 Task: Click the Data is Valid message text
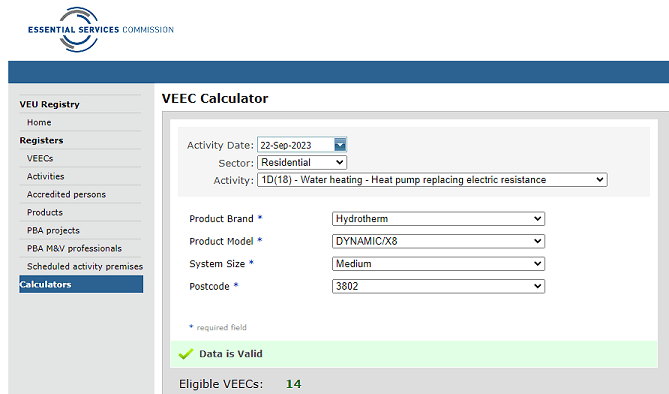tap(231, 354)
